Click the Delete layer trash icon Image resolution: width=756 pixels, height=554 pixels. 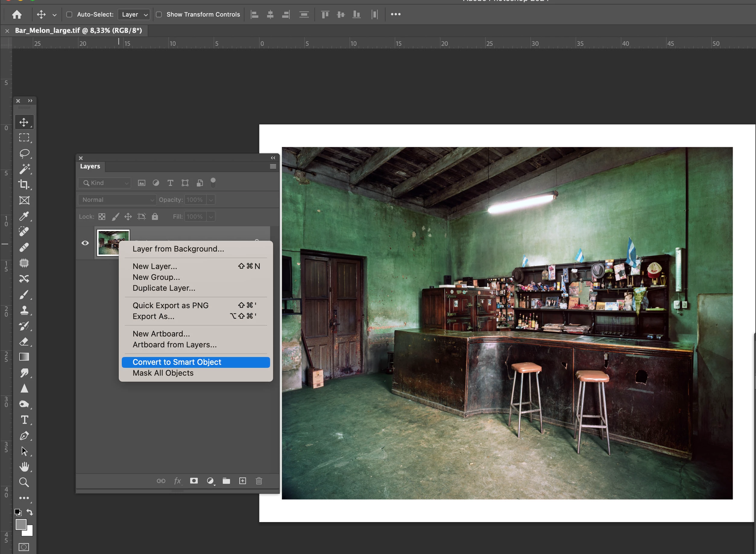pos(259,481)
